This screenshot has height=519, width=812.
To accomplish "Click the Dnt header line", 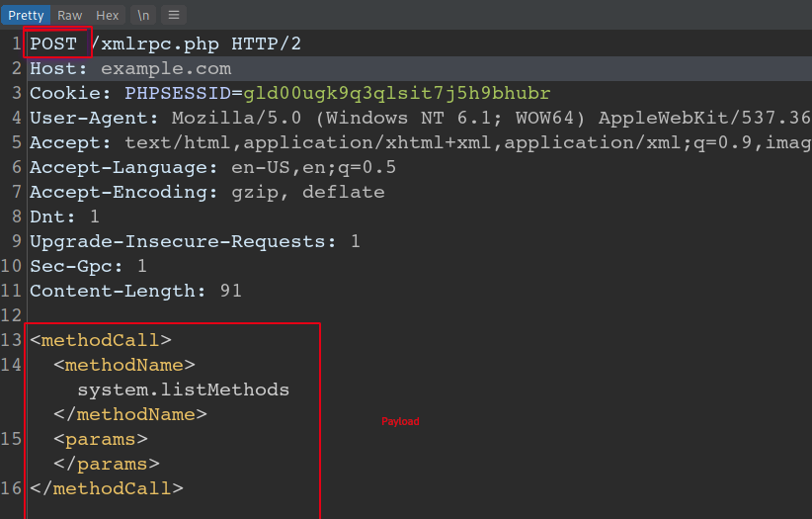I will click(64, 216).
